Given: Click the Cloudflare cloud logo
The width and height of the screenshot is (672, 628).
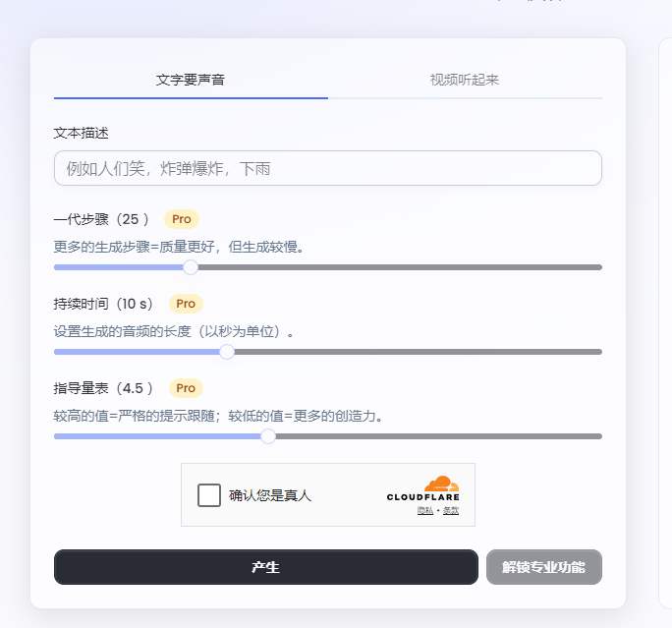Looking at the screenshot, I should click(x=441, y=484).
